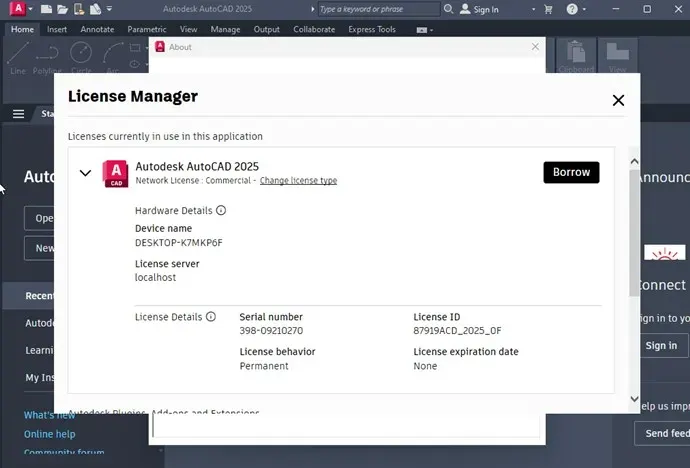Screen dimensions: 690x468
Task: Open the Parametric ribbon tab
Action: [147, 29]
